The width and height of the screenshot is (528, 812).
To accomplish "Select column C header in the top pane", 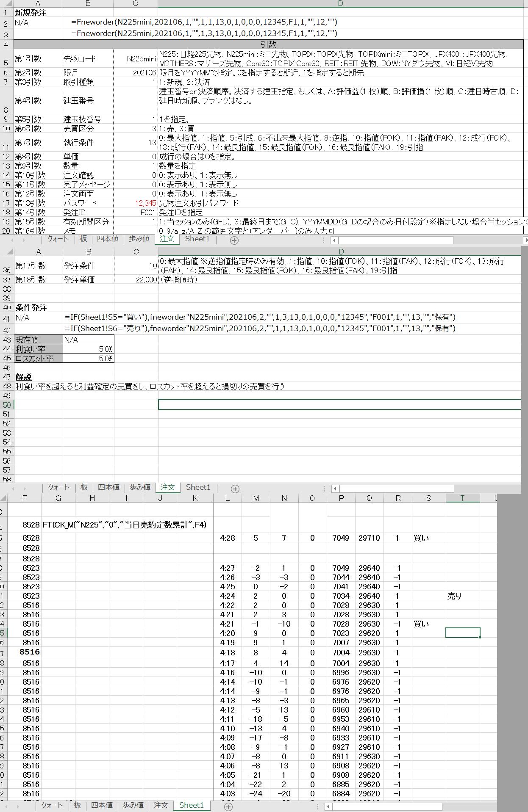I will [135, 4].
